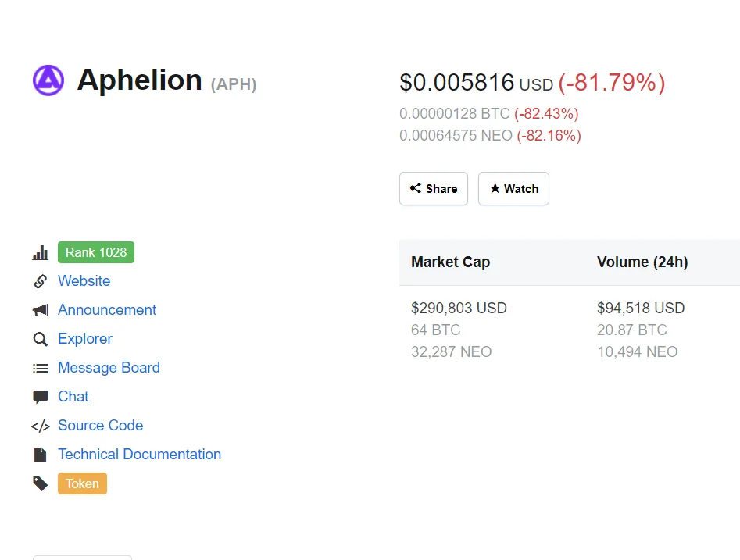Click the chain link icon beside Website
Image resolution: width=740 pixels, height=560 pixels.
click(40, 281)
